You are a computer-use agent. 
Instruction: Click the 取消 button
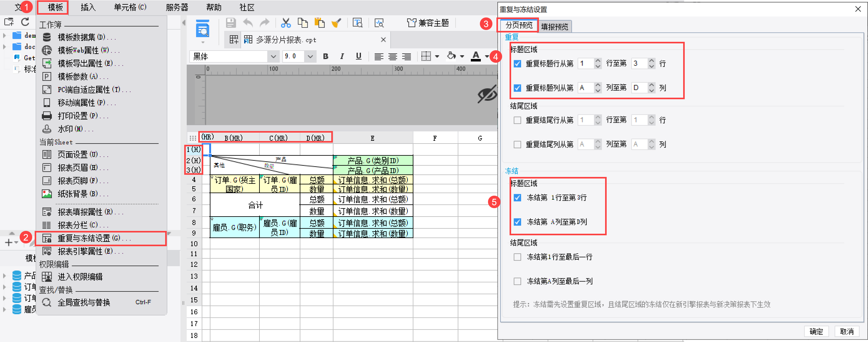coord(846,332)
